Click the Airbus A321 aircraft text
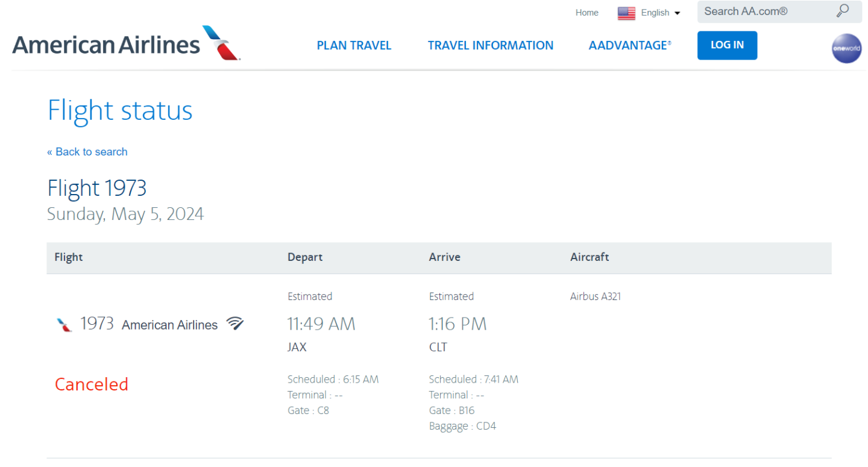Image resolution: width=868 pixels, height=467 pixels. pyautogui.click(x=595, y=296)
